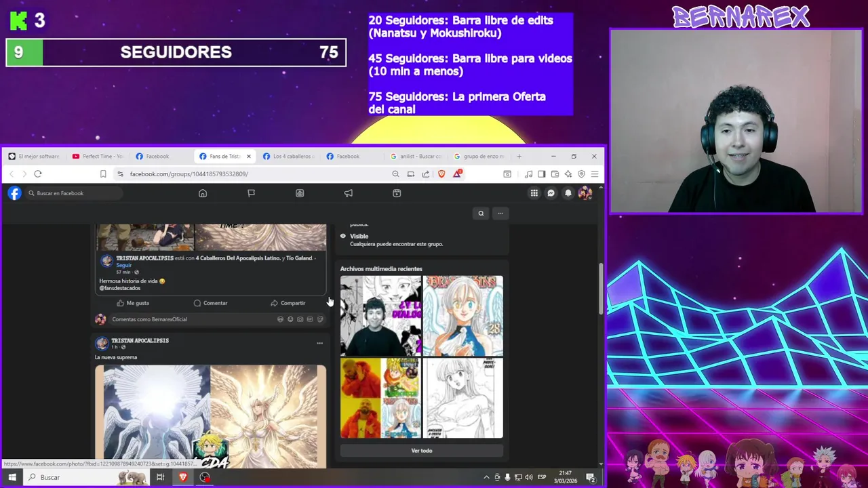Open Task View on taskbar

tap(160, 477)
